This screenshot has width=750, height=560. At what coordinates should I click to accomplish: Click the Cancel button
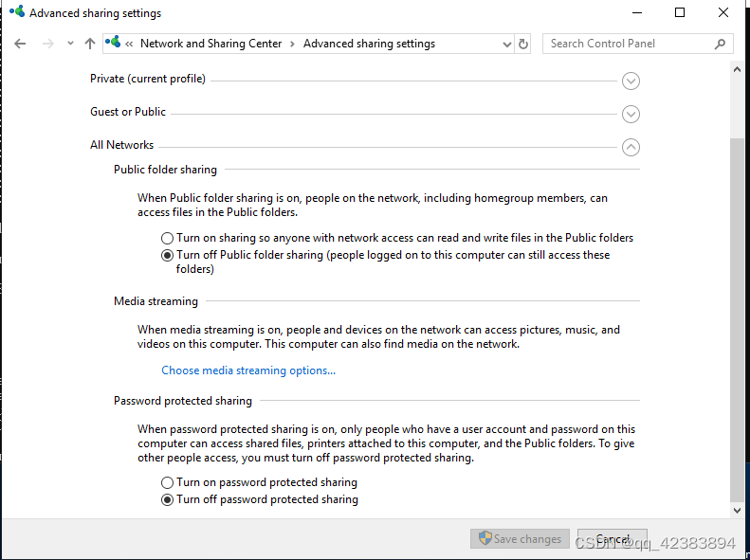[x=613, y=539]
